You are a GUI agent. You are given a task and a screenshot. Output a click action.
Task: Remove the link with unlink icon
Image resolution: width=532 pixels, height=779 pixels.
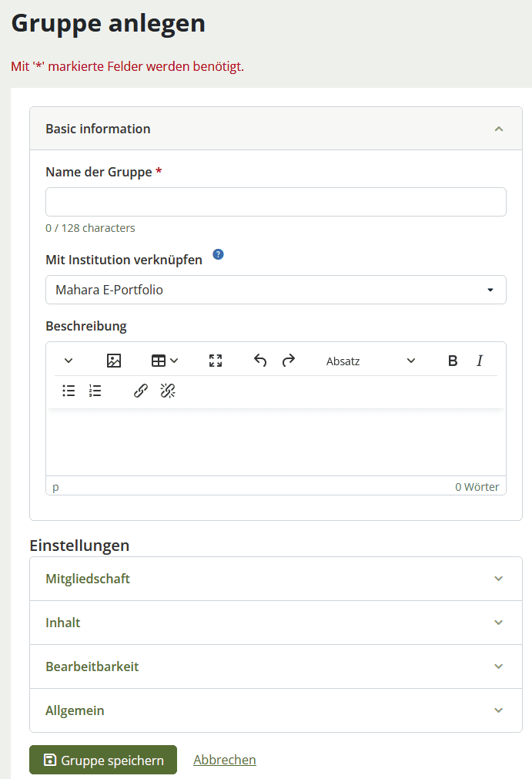[168, 391]
